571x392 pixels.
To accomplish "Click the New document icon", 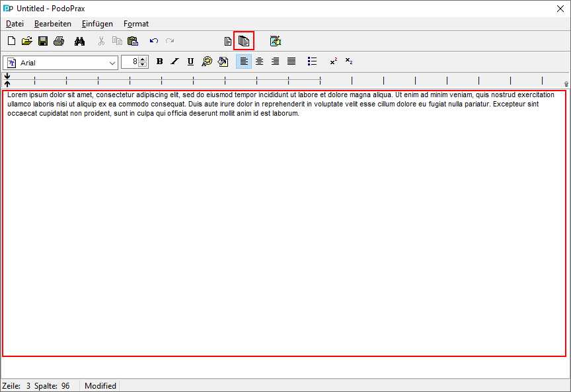I will (11, 41).
